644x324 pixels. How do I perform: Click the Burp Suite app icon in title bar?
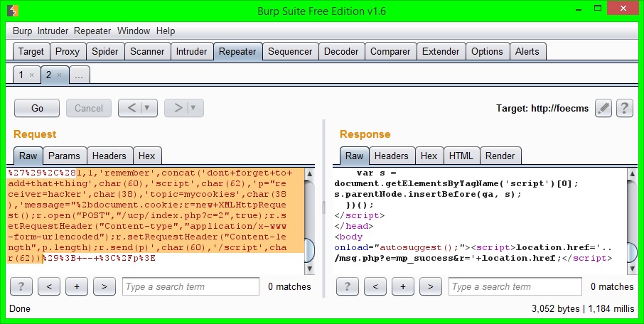tap(12, 10)
